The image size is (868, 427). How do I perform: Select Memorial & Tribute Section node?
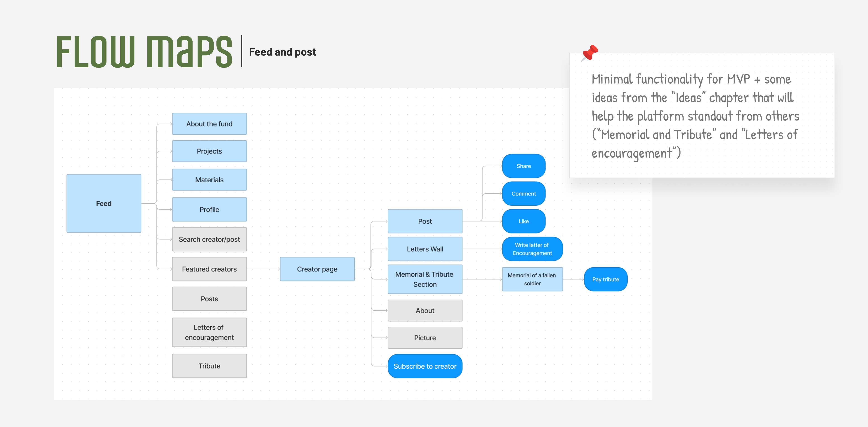(x=425, y=279)
